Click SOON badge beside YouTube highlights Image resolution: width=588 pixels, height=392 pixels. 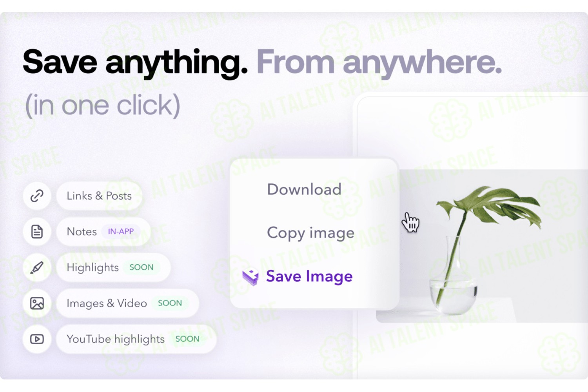pos(187,339)
